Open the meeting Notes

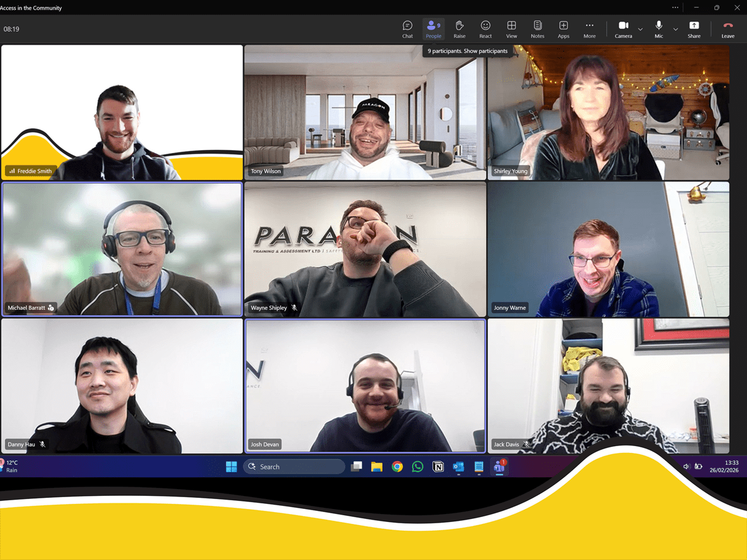(x=537, y=29)
